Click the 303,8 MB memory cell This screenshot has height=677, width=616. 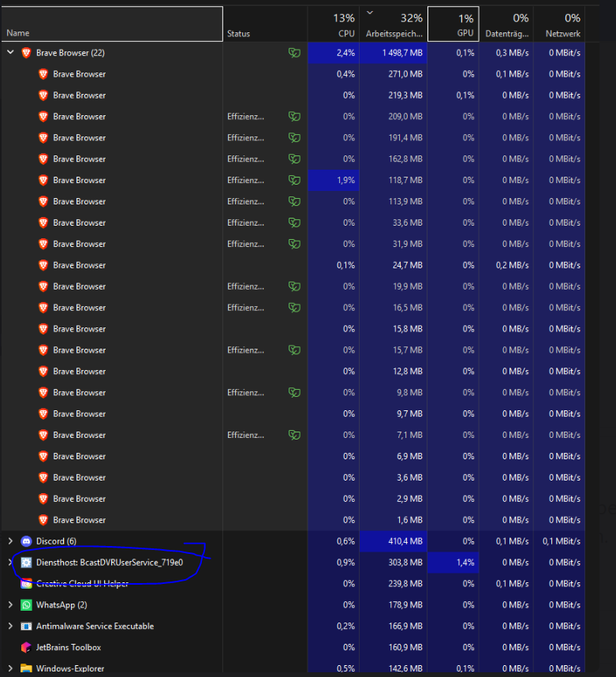pos(394,562)
